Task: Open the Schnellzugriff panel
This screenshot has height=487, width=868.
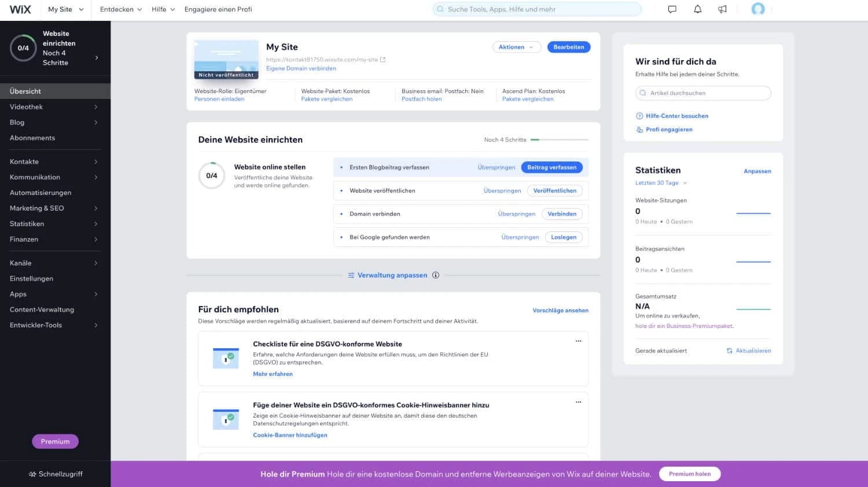Action: [55, 473]
